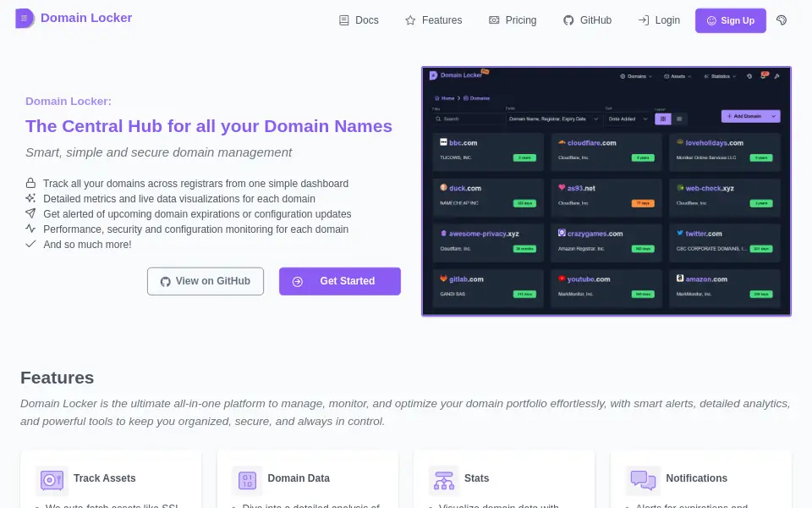Viewport: 812px width, 508px height.
Task: Click the Get Started button
Action: click(x=340, y=281)
